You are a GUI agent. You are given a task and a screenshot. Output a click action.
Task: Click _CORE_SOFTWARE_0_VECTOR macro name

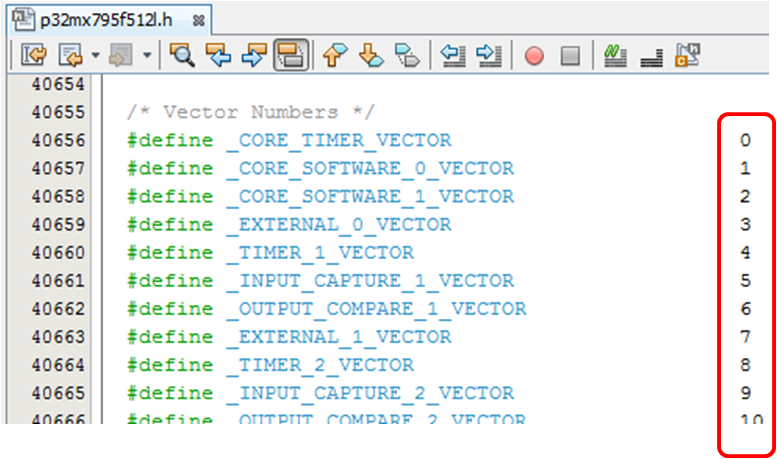pos(370,169)
